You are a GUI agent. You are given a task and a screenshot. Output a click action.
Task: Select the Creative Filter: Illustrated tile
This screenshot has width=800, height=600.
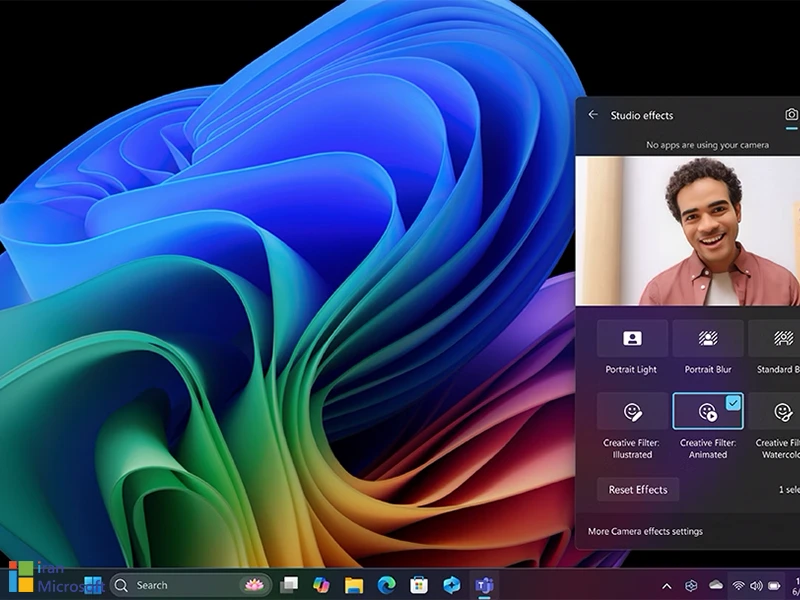(x=632, y=411)
